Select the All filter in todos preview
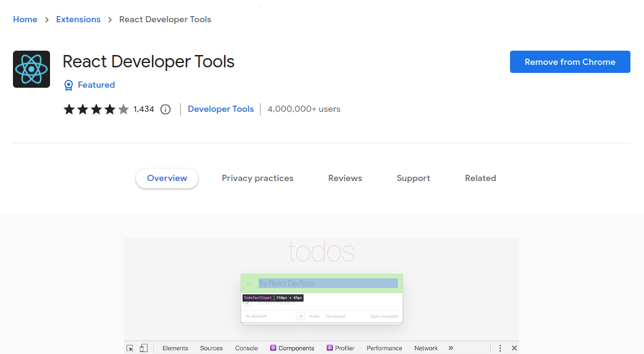Viewport: 644px width, 354px height. pos(301,316)
